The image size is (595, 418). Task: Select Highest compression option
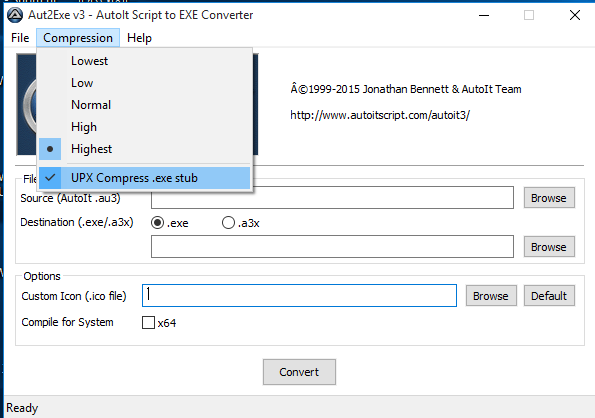[145, 149]
